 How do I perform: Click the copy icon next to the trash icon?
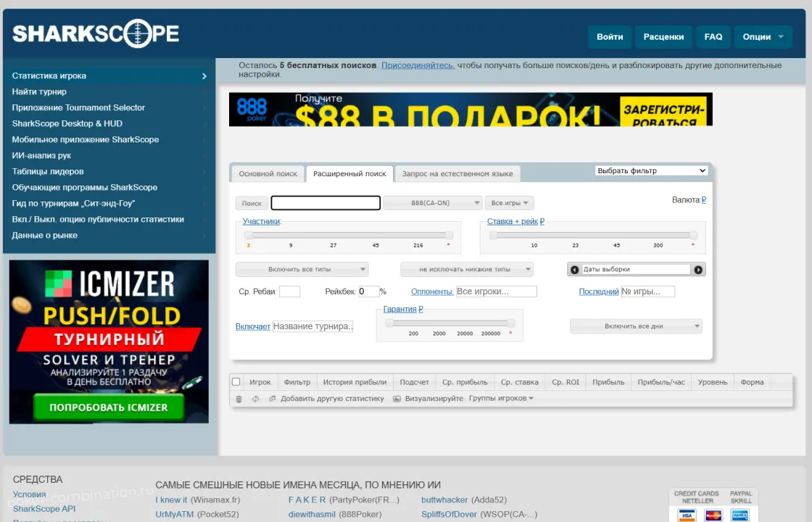tap(271, 399)
